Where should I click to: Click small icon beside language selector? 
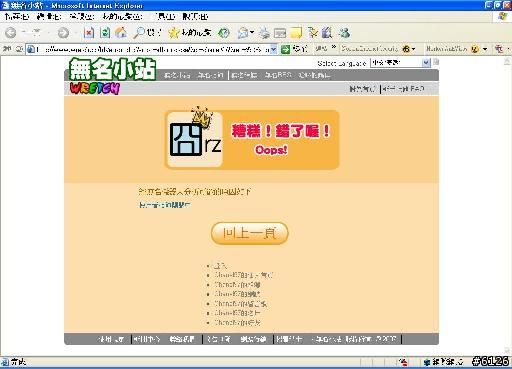[x=436, y=62]
